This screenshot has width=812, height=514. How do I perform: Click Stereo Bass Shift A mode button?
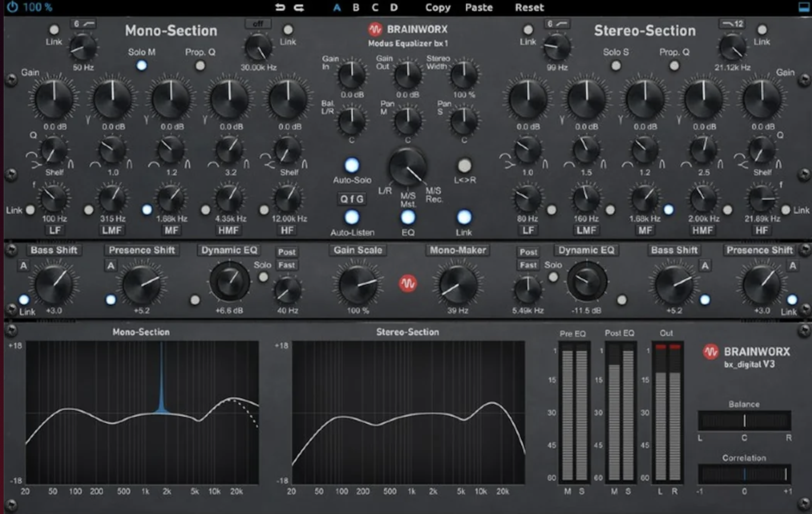pyautogui.click(x=705, y=266)
